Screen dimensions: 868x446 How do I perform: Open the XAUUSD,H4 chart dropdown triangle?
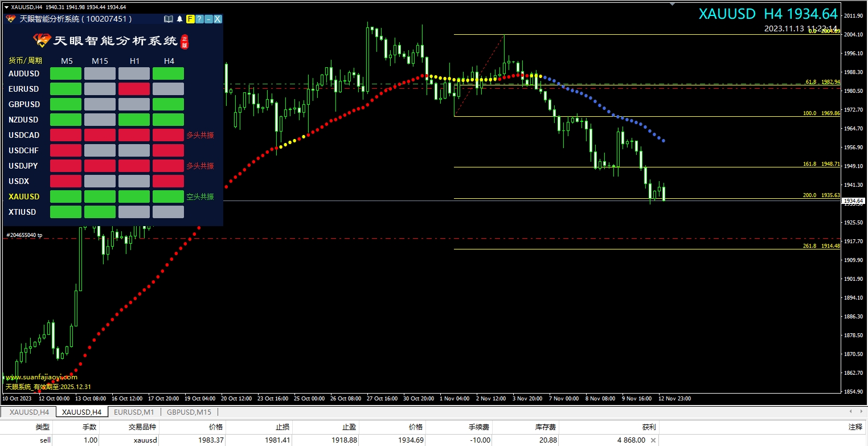pos(6,7)
